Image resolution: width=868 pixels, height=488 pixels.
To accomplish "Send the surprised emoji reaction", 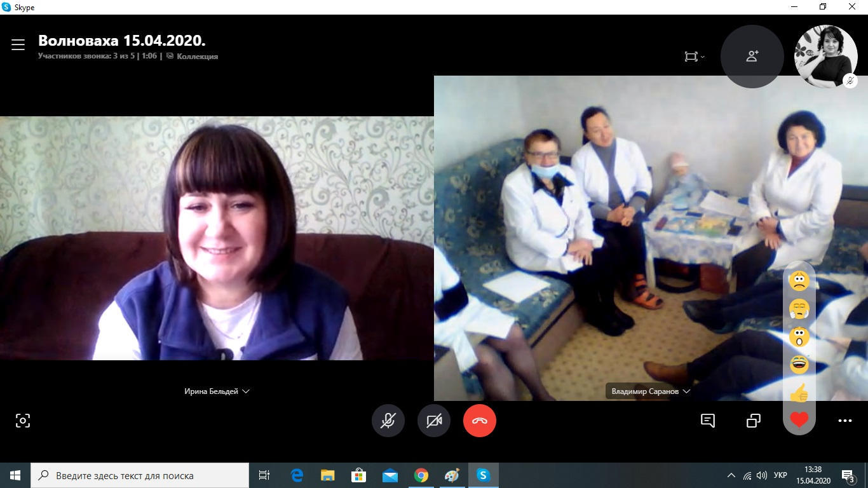I will [x=799, y=337].
